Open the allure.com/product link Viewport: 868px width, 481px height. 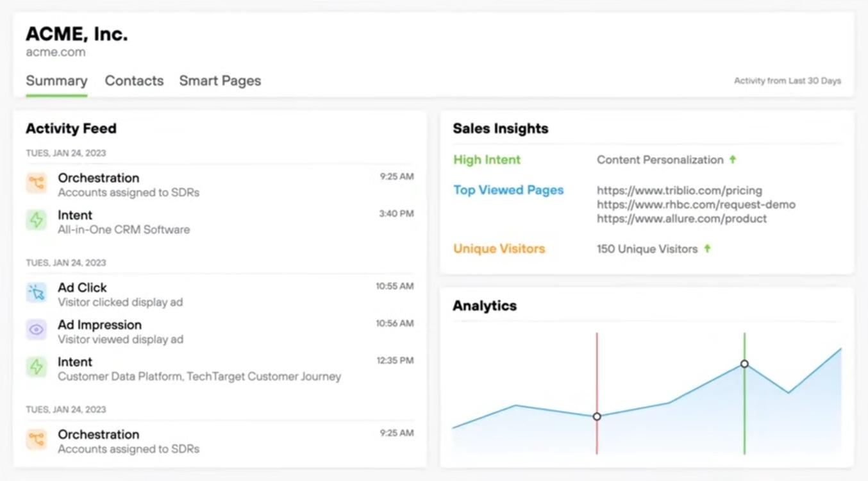click(x=681, y=219)
